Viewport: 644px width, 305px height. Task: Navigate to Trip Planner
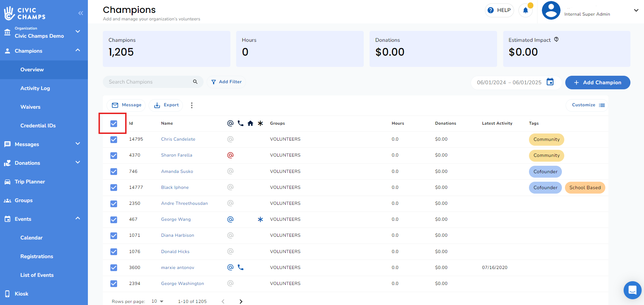[x=30, y=182]
